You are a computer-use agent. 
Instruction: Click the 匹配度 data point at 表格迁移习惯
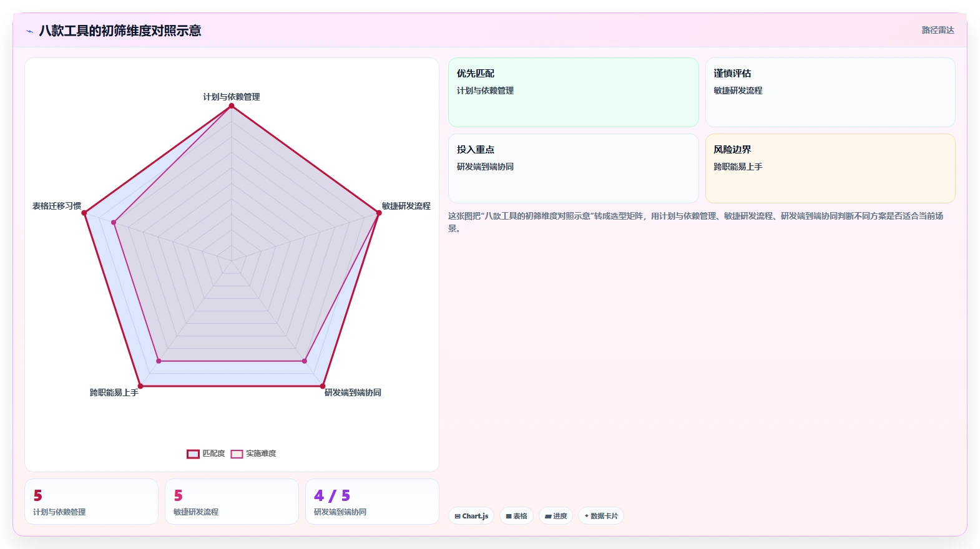point(84,213)
